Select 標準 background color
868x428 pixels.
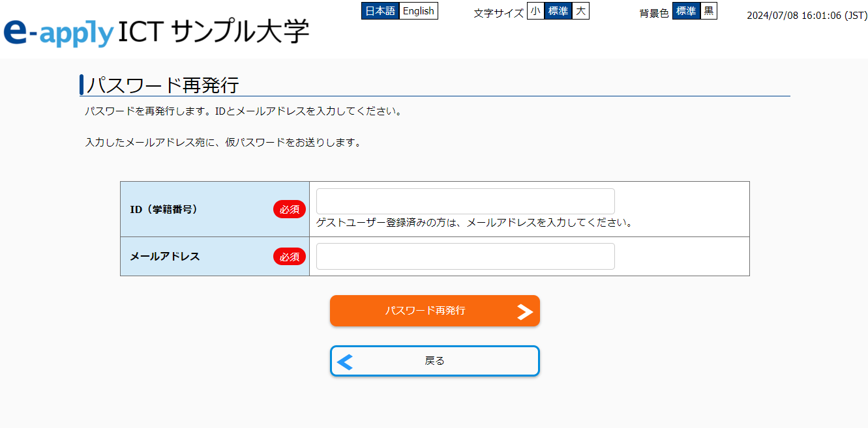click(686, 11)
